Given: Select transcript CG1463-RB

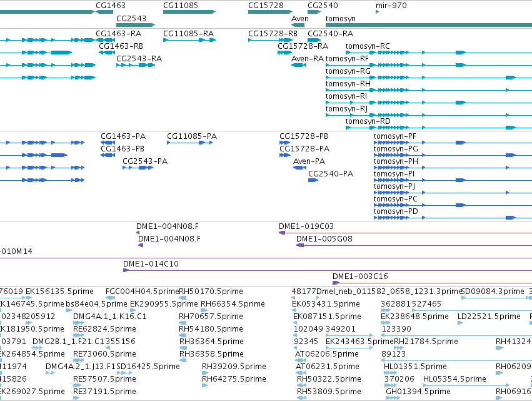Looking at the screenshot, I should (x=121, y=46).
